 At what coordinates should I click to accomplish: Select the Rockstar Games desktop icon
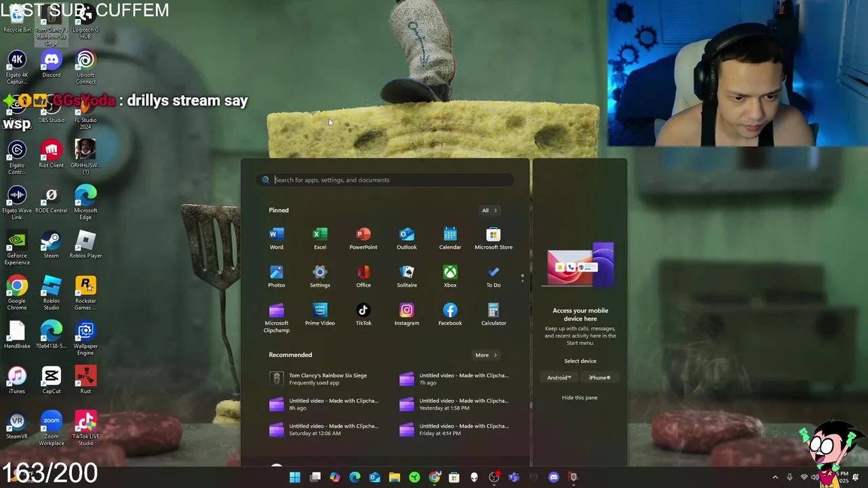tap(85, 293)
